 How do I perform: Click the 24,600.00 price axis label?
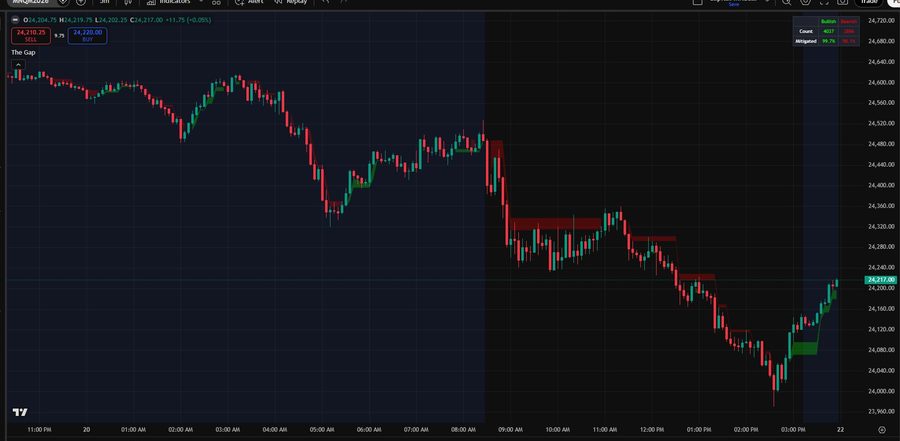click(880, 83)
